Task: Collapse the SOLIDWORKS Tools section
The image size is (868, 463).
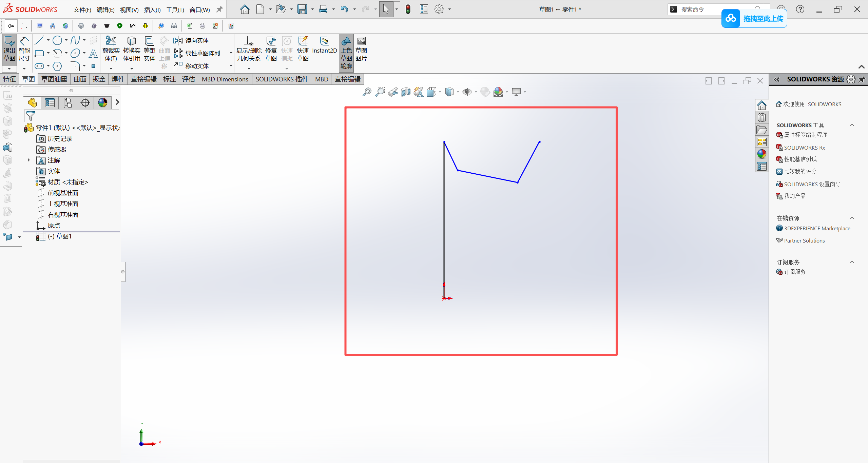Action: click(x=852, y=125)
